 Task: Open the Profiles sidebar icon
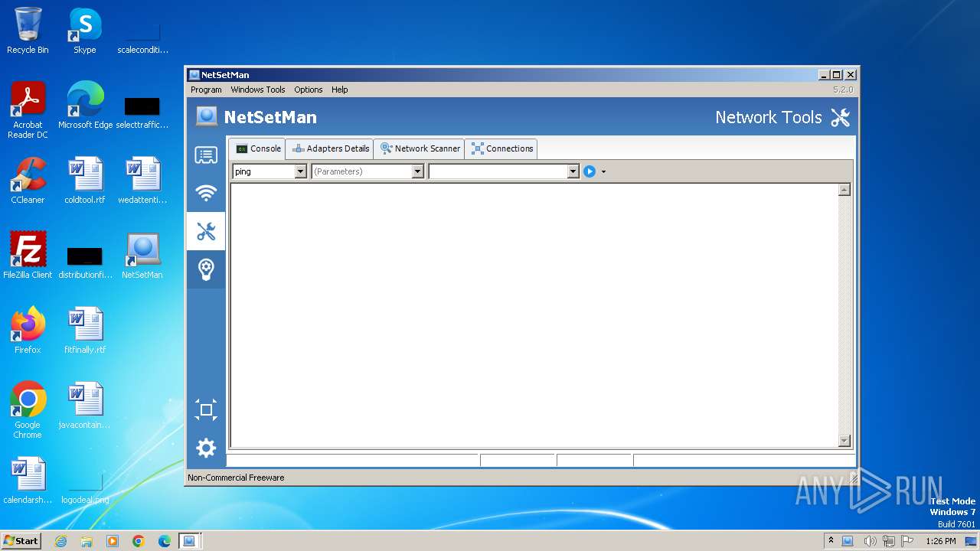point(206,155)
